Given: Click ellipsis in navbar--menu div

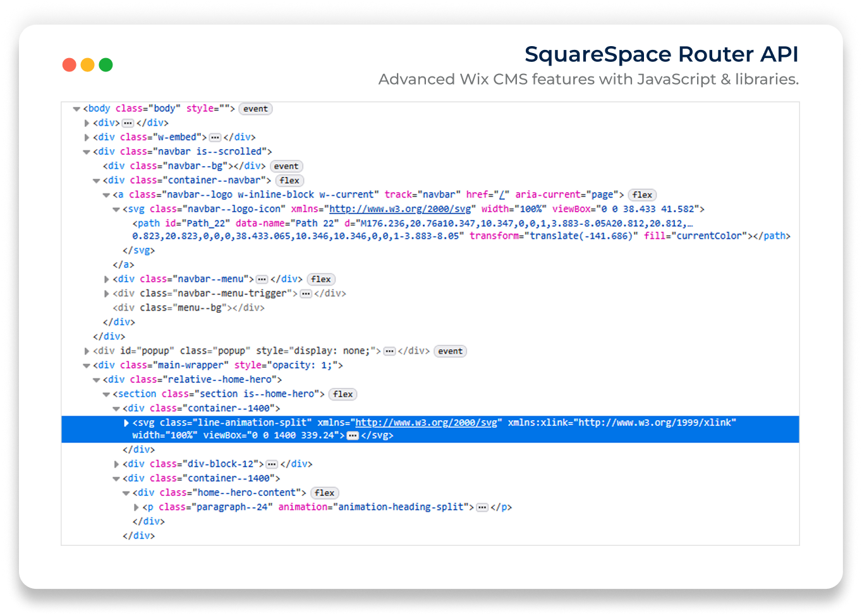Looking at the screenshot, I should 262,279.
